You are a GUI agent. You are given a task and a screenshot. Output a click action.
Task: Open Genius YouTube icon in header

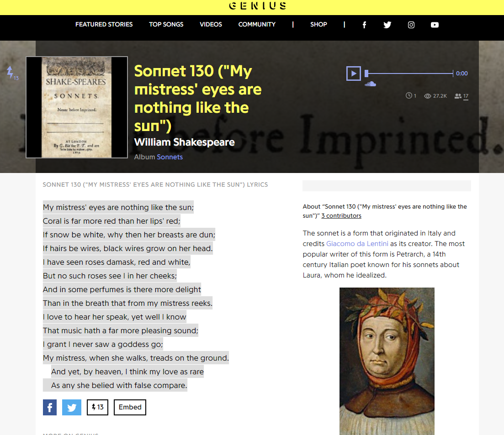(435, 25)
